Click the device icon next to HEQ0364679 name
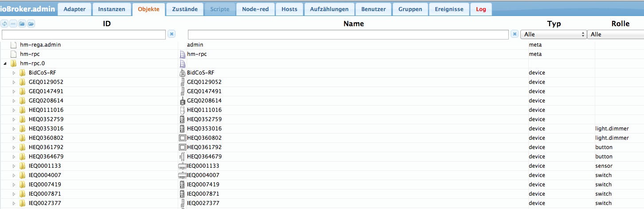Image resolution: width=644 pixels, height=209 pixels. coord(182,157)
